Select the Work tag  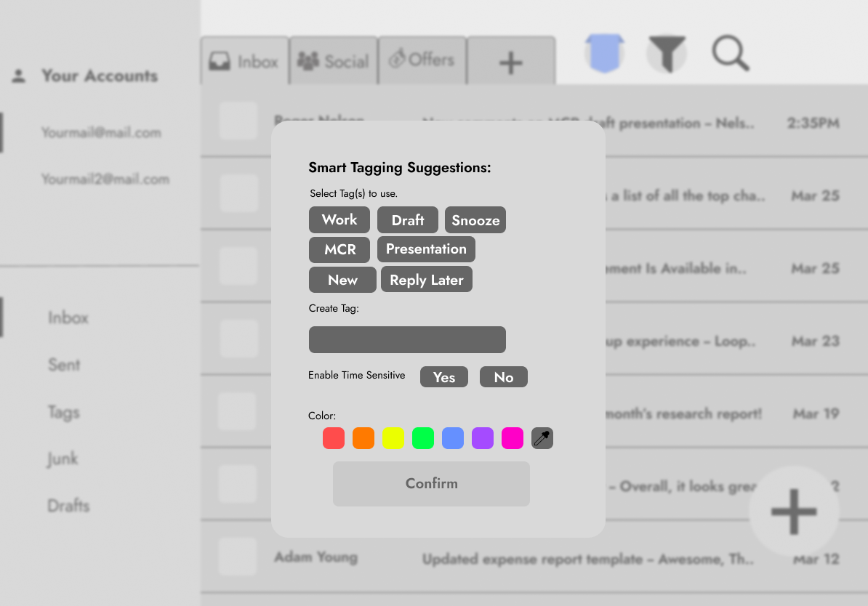[x=339, y=219]
